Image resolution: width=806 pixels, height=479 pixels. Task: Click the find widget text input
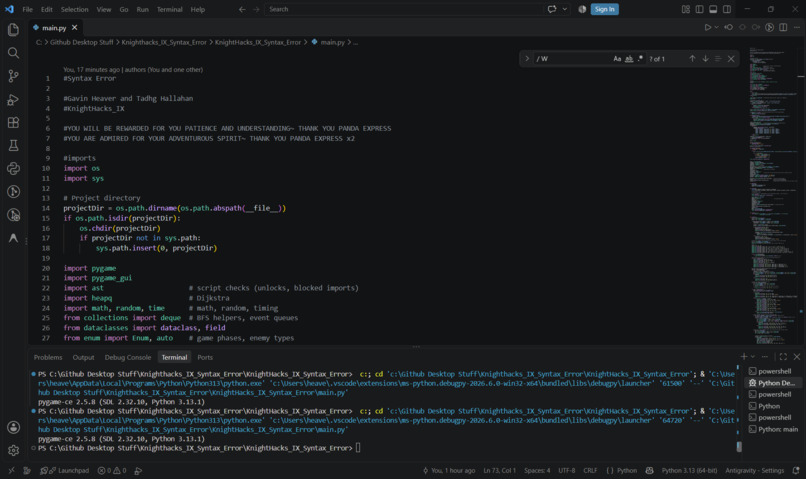click(572, 59)
